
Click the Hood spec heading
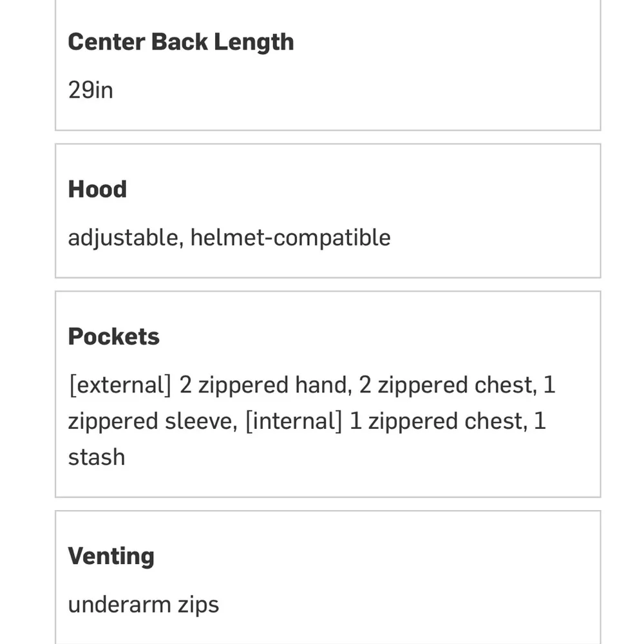pos(97,189)
